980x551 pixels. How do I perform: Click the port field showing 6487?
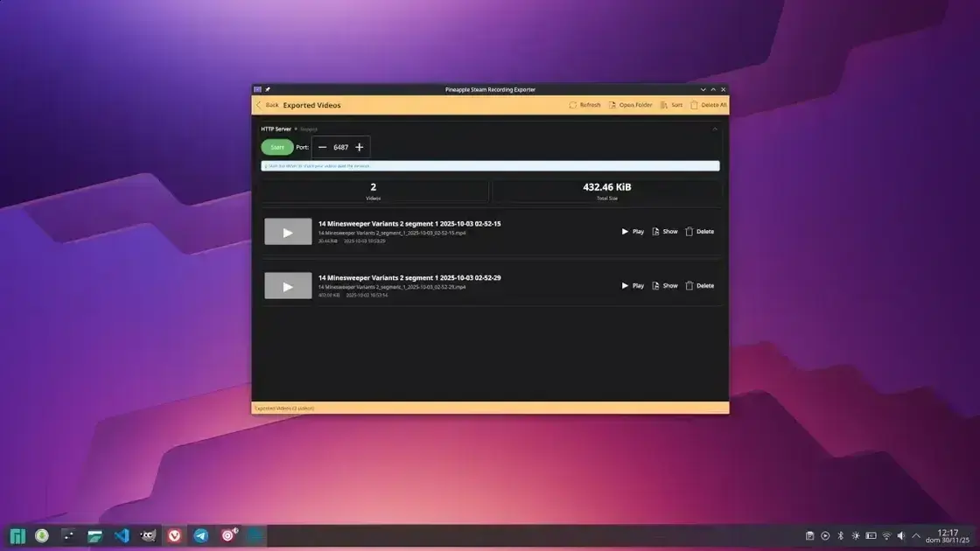pos(340,148)
